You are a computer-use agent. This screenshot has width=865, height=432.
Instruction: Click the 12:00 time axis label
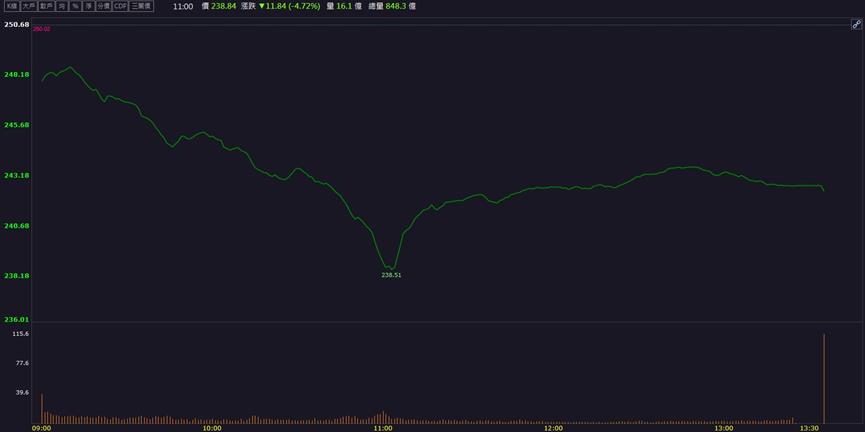(x=554, y=428)
